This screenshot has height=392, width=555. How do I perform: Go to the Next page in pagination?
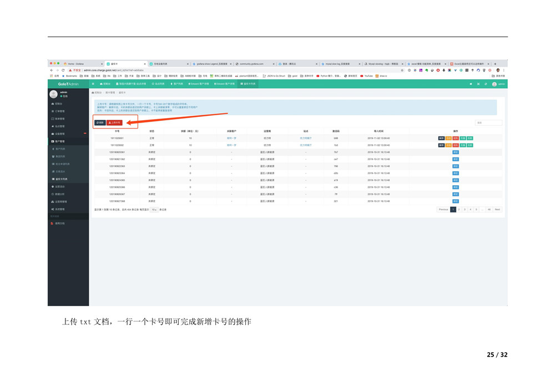click(x=497, y=210)
